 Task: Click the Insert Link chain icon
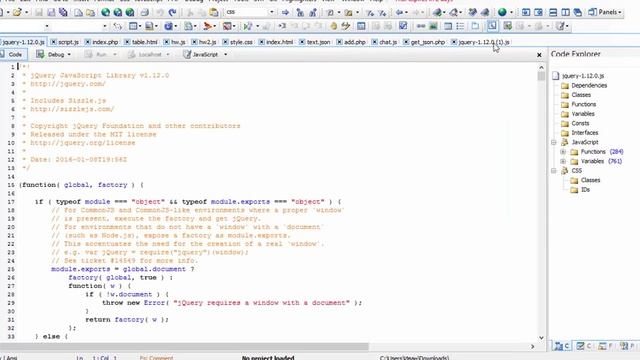click(421, 26)
